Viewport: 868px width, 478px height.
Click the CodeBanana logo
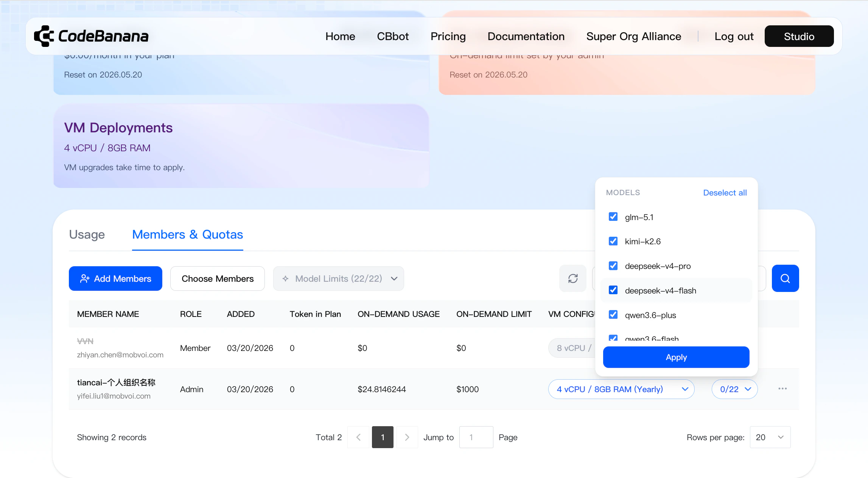(x=91, y=36)
